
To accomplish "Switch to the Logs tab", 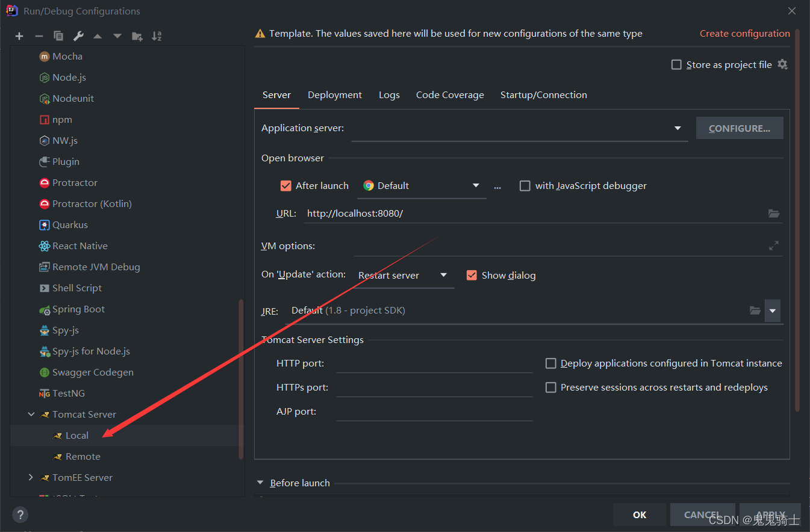I will click(x=389, y=95).
